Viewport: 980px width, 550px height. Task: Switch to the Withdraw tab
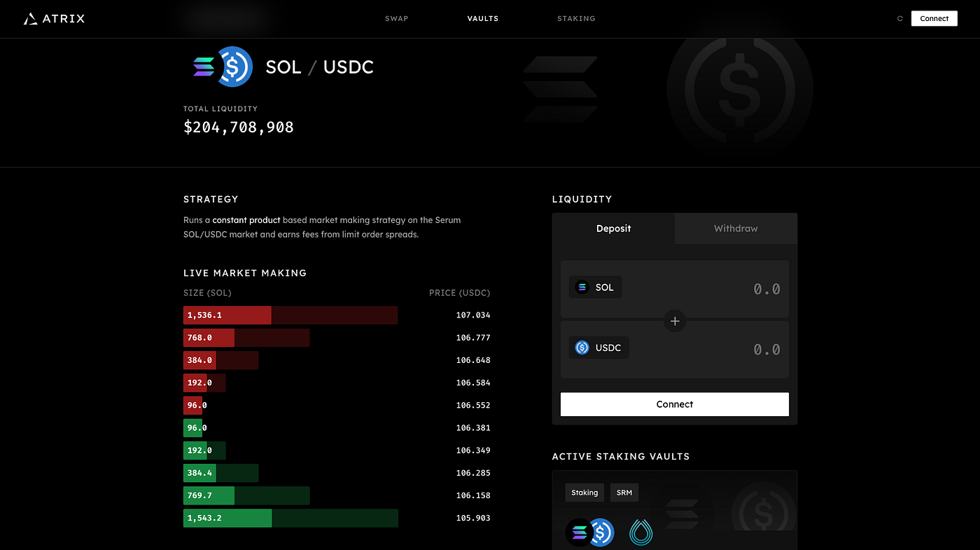736,228
